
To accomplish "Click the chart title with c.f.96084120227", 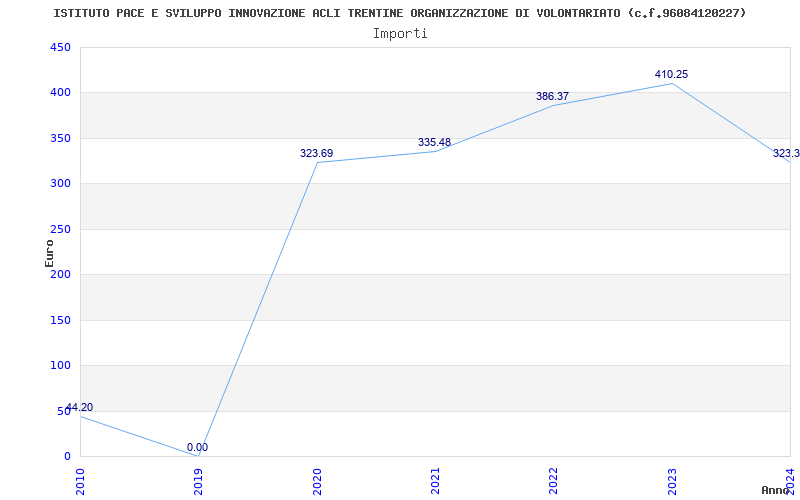I will click(399, 13).
